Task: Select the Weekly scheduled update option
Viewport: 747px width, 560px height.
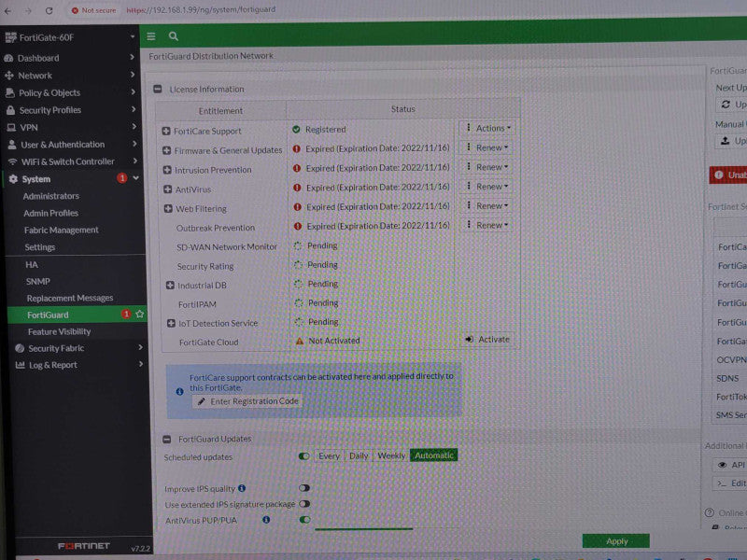Action: point(391,455)
